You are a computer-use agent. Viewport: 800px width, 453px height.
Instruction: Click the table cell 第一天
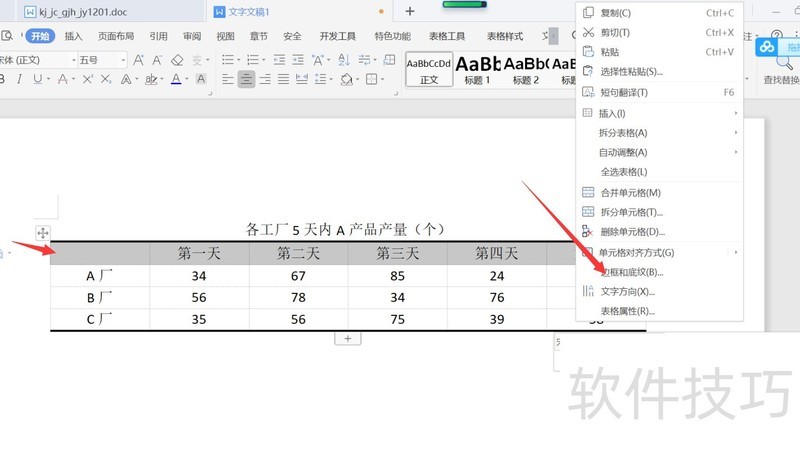pyautogui.click(x=199, y=253)
